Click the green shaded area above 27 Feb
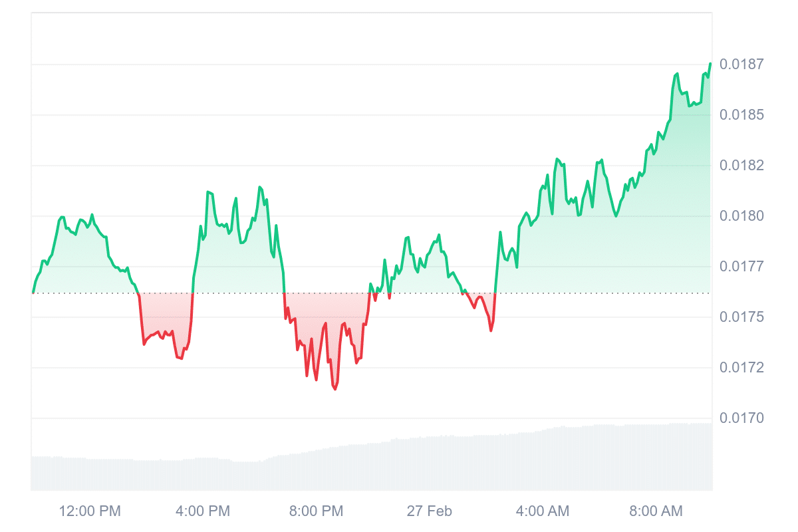The image size is (798, 532). (x=430, y=279)
